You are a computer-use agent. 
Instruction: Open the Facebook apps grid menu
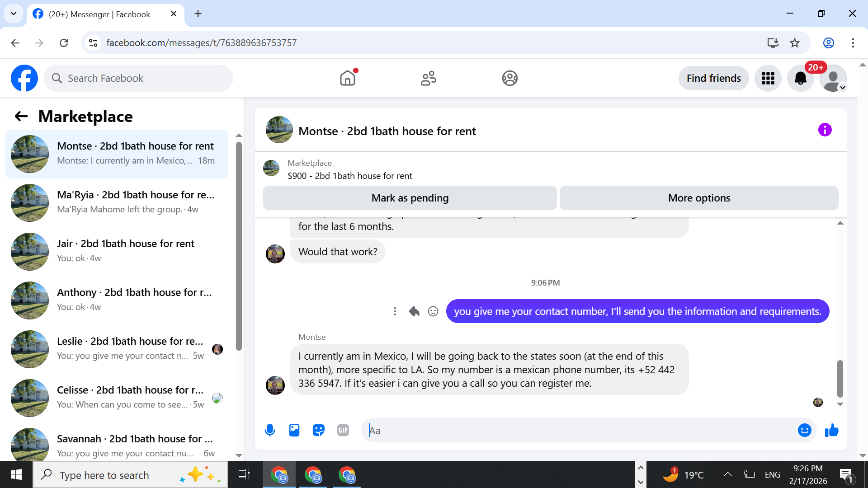pos(768,78)
